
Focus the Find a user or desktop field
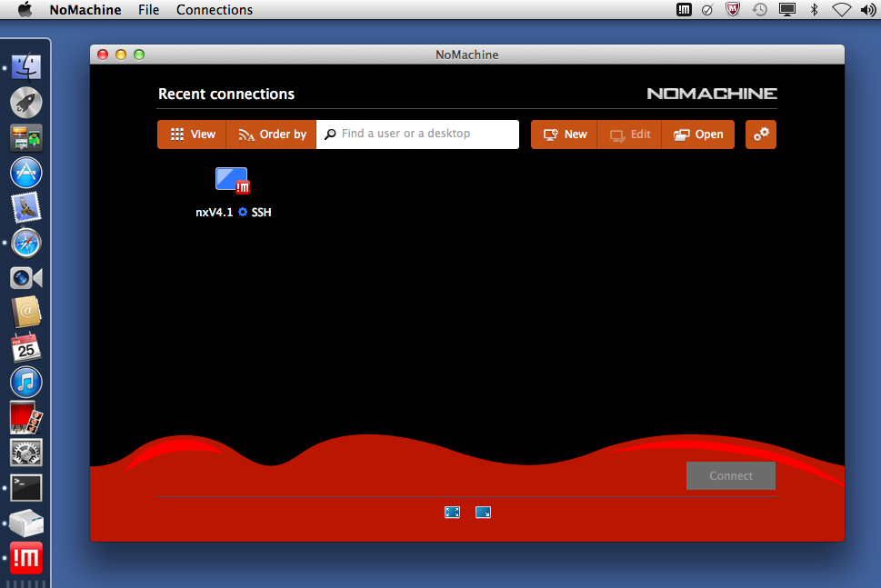point(417,135)
